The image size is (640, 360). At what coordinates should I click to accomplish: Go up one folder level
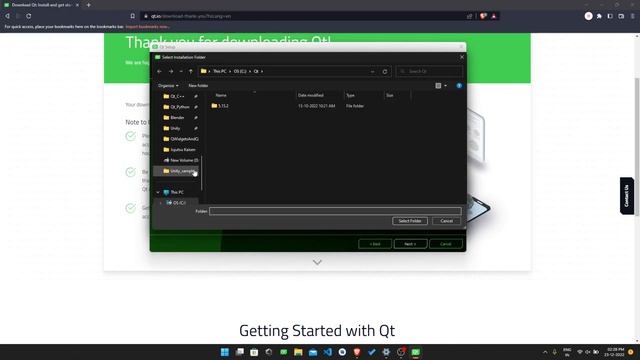pos(191,71)
